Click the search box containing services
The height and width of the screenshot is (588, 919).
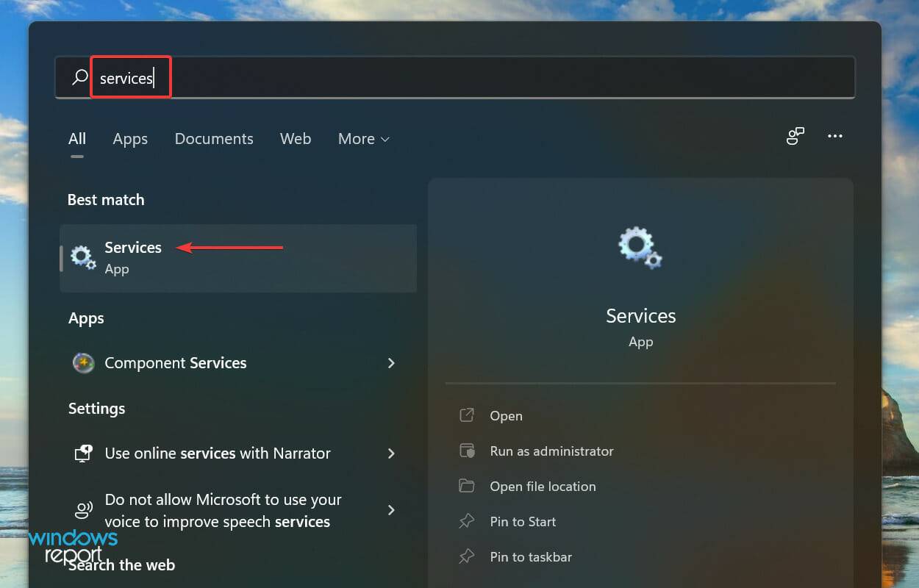pos(455,77)
